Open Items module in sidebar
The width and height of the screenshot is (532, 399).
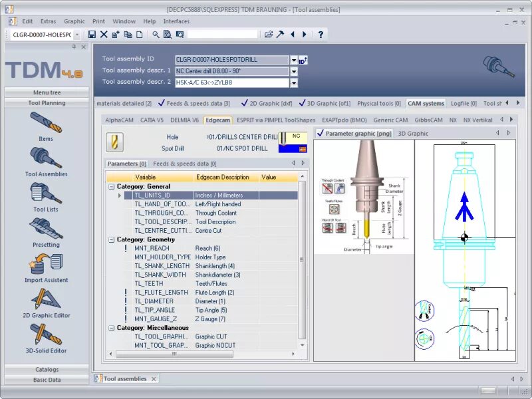click(x=46, y=127)
